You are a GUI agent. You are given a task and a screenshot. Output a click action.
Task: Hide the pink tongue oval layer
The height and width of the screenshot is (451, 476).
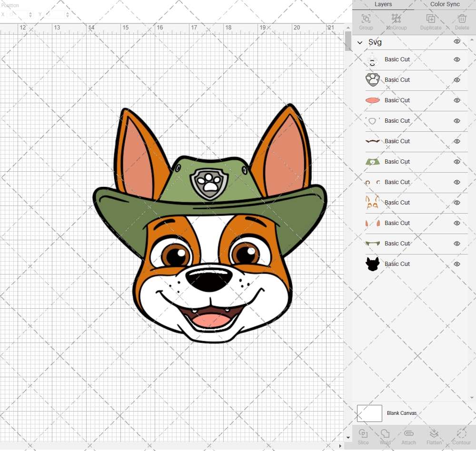pos(457,100)
